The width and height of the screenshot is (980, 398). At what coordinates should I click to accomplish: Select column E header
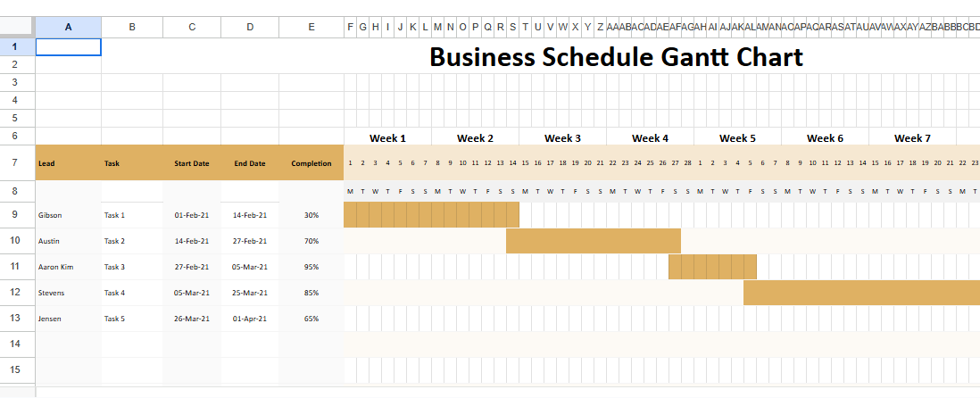311,27
